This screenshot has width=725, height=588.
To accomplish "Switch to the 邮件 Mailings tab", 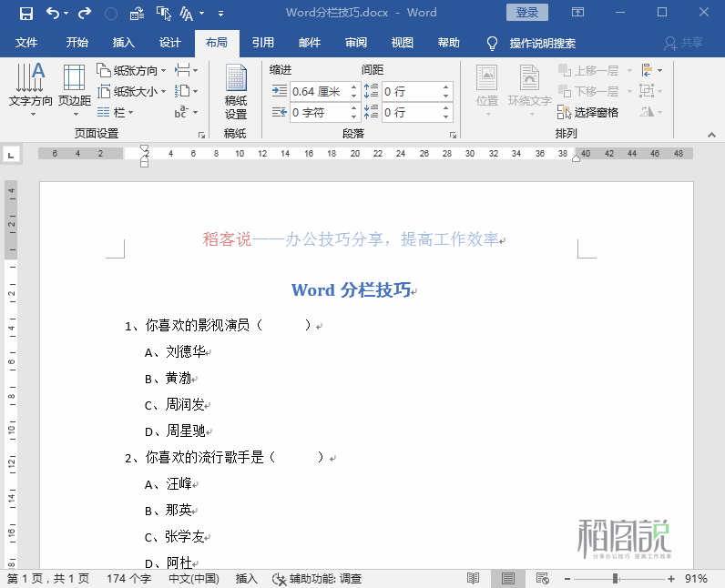I will tap(310, 43).
